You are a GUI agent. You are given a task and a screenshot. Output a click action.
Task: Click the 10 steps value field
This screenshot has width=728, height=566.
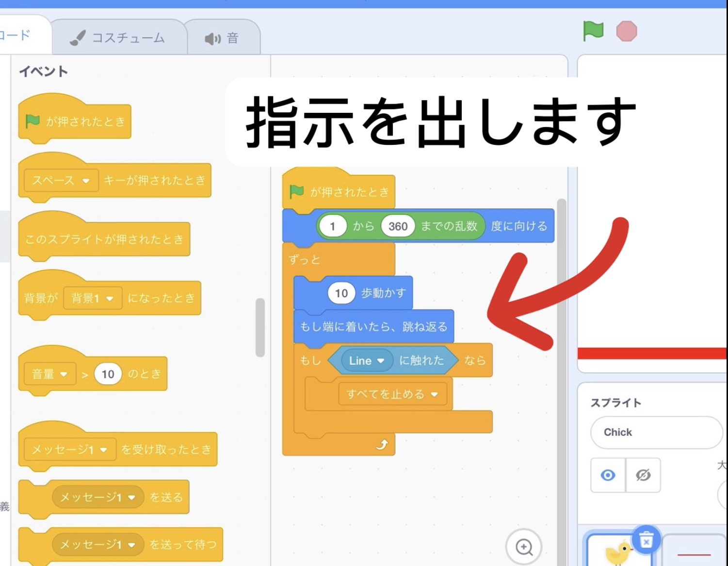point(341,293)
